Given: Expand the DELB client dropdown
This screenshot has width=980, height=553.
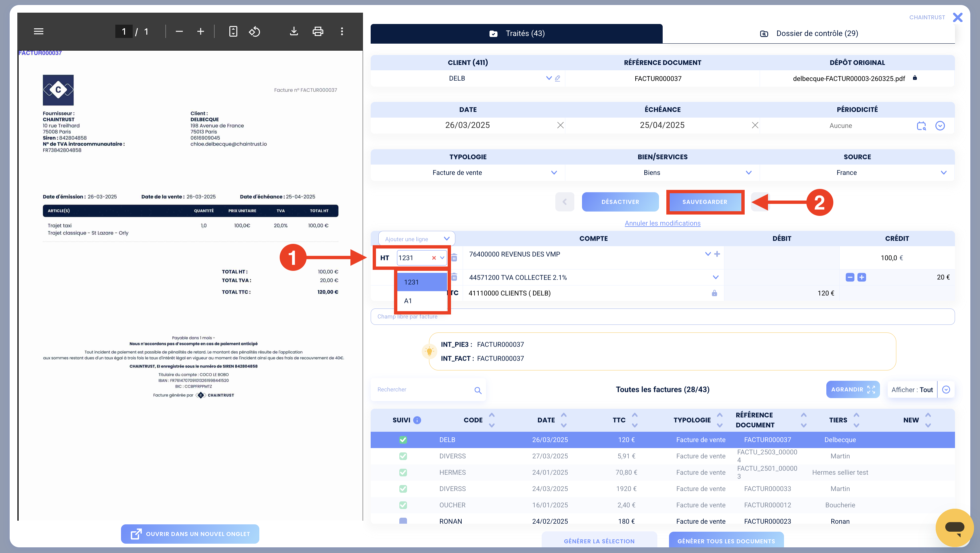Looking at the screenshot, I should (549, 78).
